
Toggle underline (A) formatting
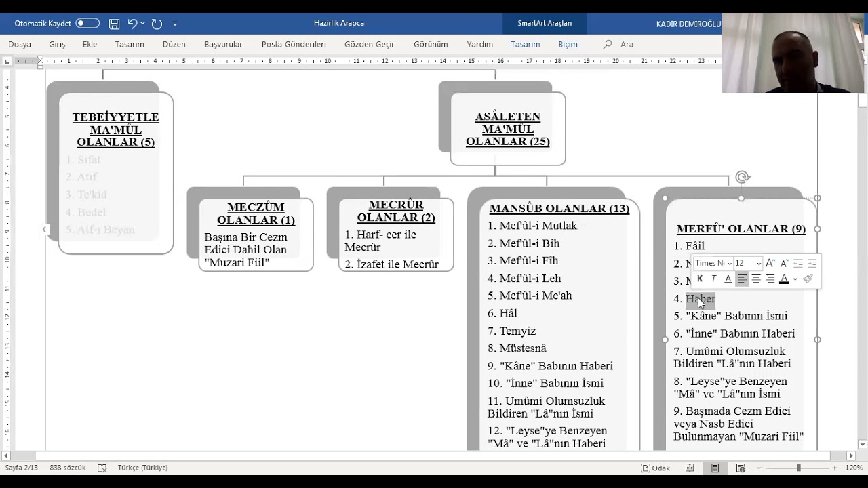[728, 279]
